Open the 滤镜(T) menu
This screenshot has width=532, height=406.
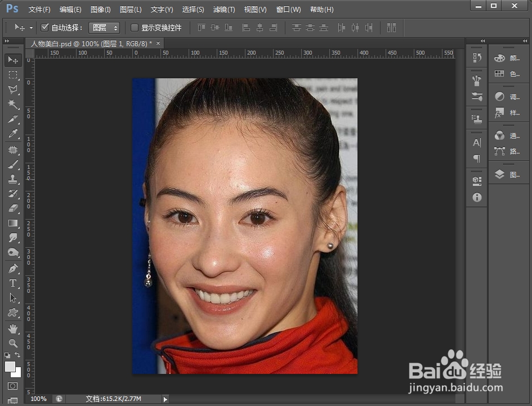coord(224,10)
